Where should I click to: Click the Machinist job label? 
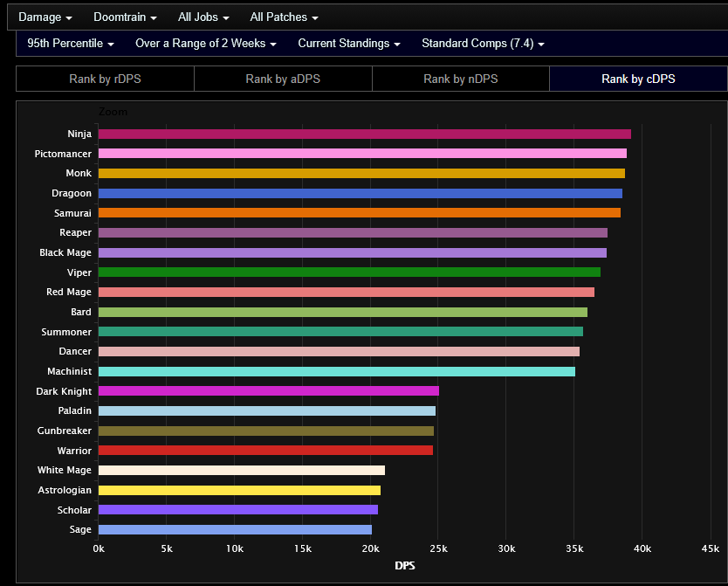click(70, 371)
